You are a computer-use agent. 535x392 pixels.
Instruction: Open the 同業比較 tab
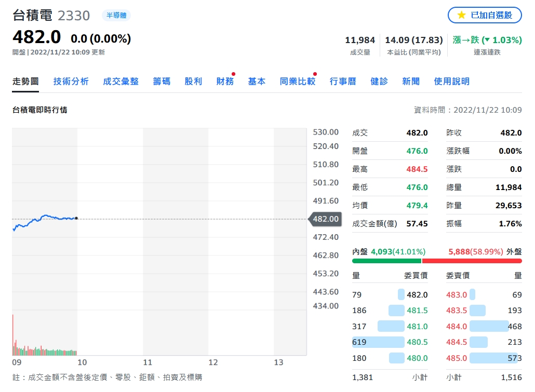pos(297,81)
